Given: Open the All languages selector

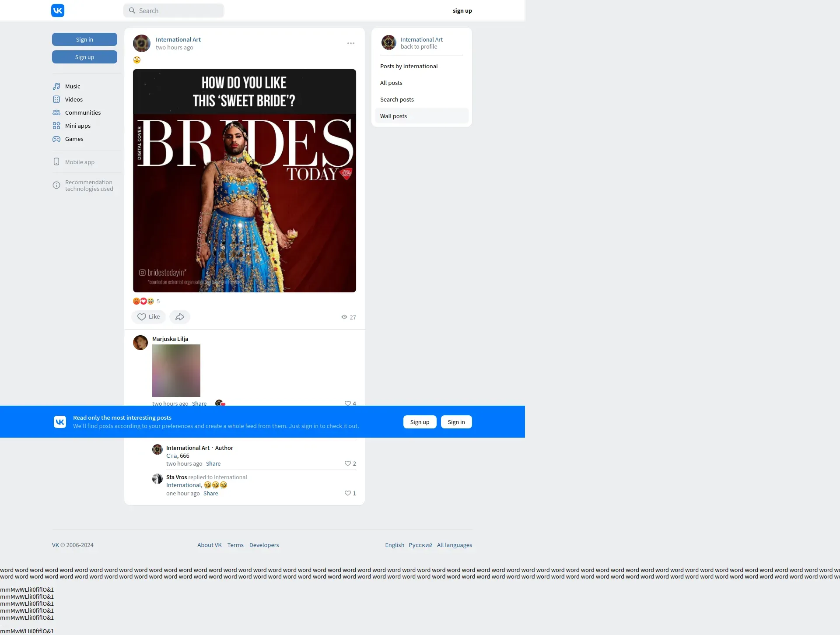Looking at the screenshot, I should [x=454, y=545].
